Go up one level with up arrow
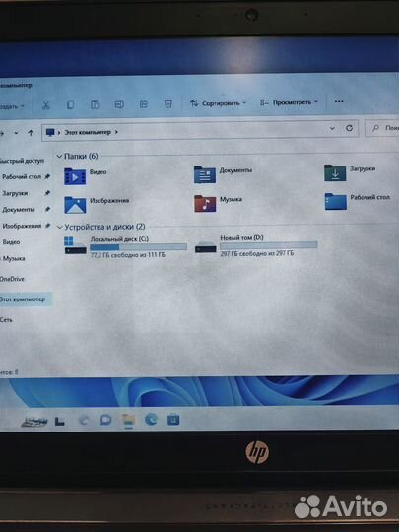The image size is (399, 532). click(31, 133)
